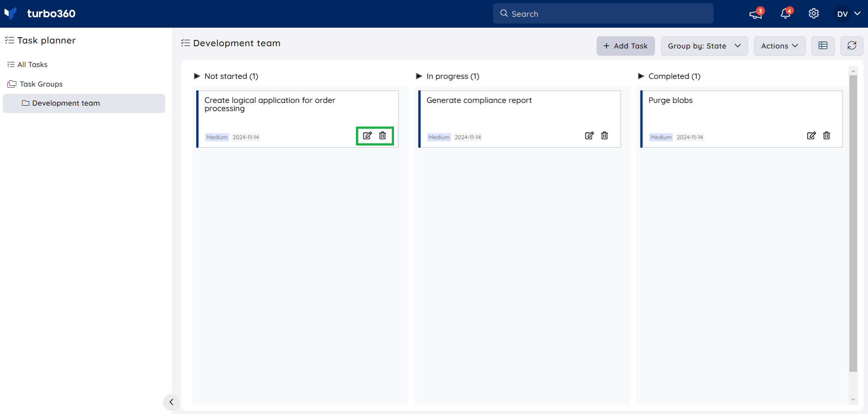Click the scrollbar up arrow
The image size is (868, 414).
pyautogui.click(x=853, y=71)
